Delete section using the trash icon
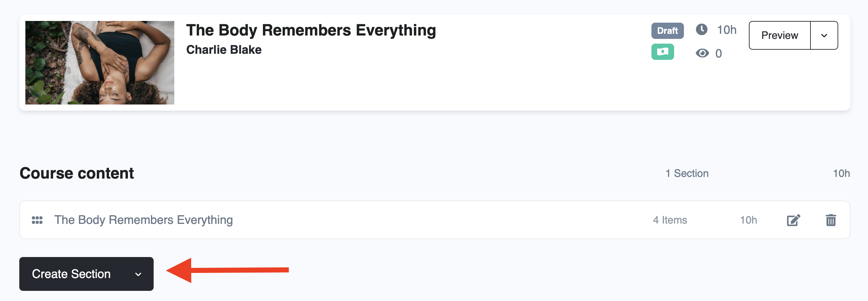 click(831, 220)
